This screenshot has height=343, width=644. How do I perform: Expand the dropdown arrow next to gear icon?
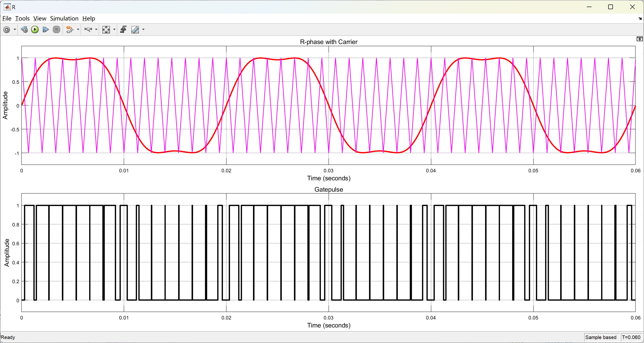(x=15, y=30)
